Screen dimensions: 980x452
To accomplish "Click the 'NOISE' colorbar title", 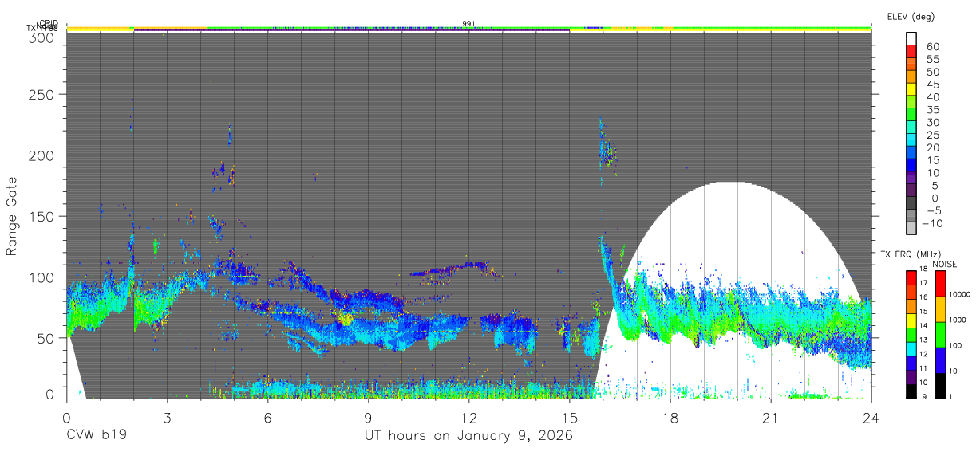I will 945,264.
